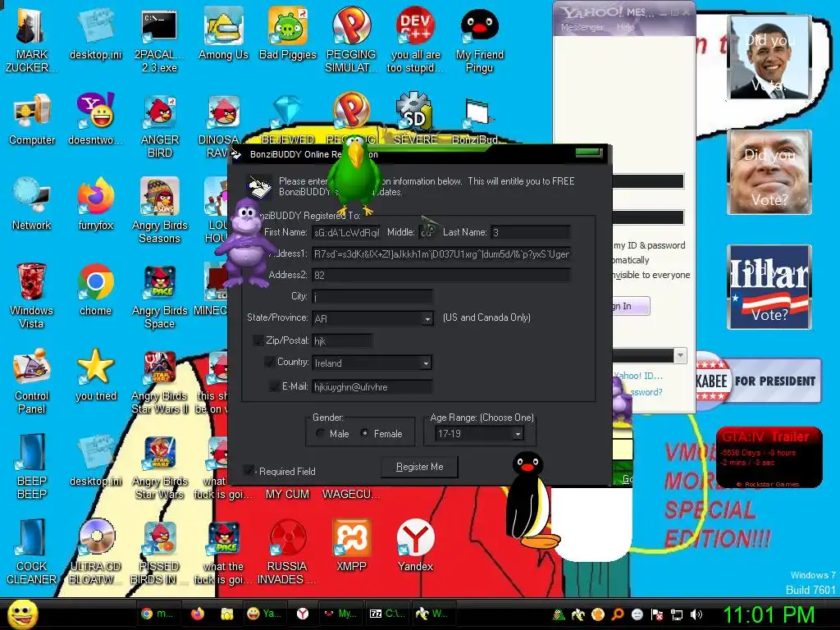This screenshot has width=840, height=630.
Task: Click the forgot password link in Yahoo Messenger
Action: click(x=646, y=392)
